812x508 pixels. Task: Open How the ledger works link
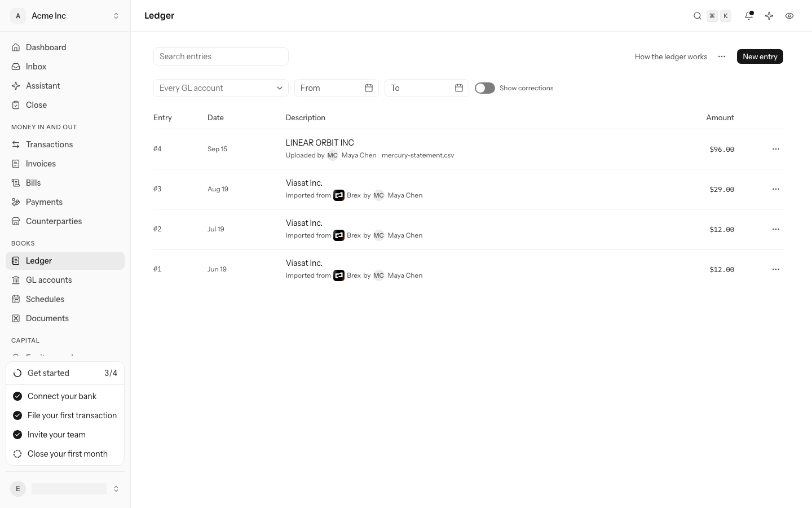point(671,56)
